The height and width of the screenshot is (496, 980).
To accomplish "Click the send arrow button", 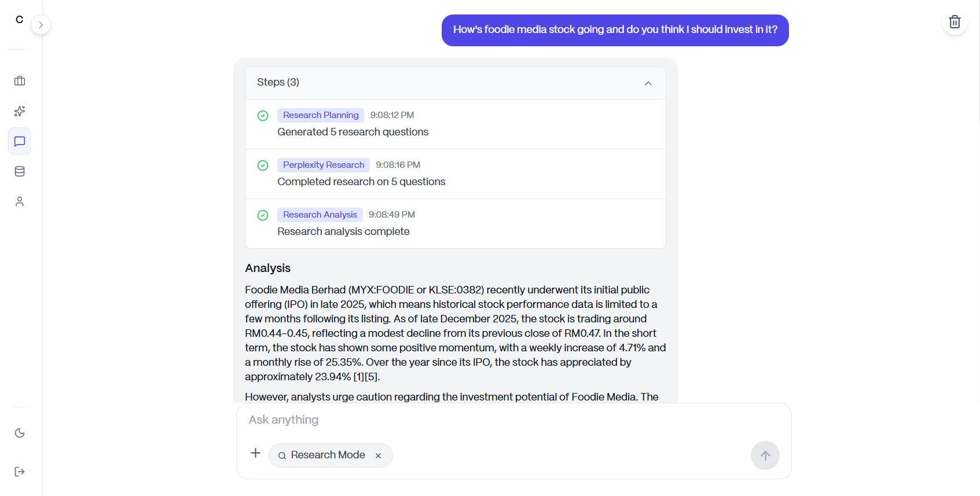I will (765, 455).
